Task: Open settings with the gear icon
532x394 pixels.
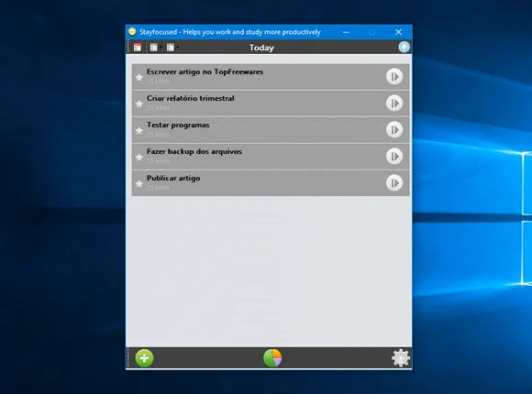Action: [401, 358]
